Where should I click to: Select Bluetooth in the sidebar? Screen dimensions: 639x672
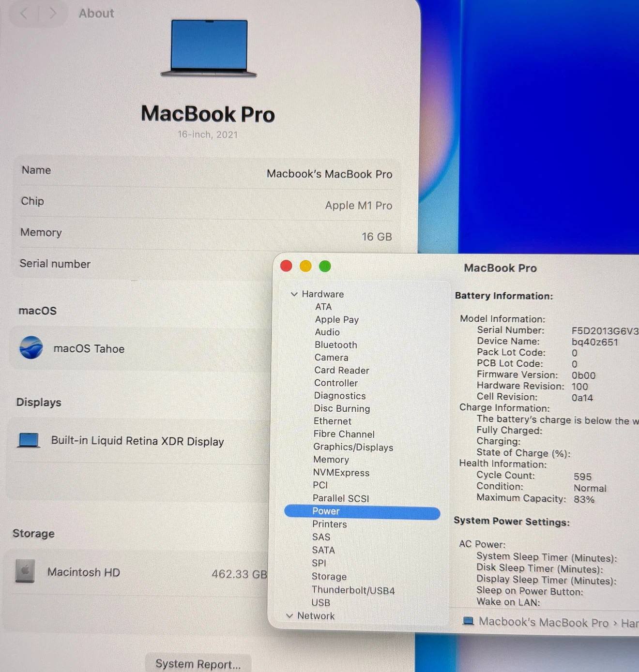[336, 344]
